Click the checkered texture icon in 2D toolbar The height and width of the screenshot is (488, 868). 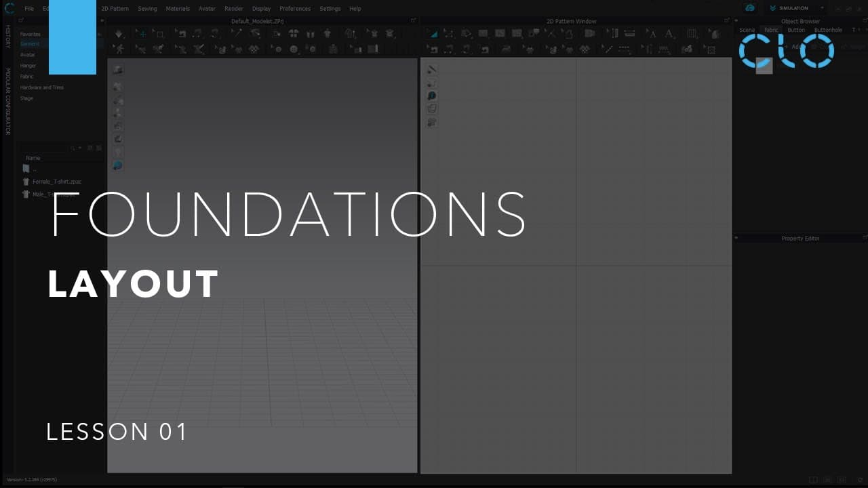pyautogui.click(x=585, y=49)
